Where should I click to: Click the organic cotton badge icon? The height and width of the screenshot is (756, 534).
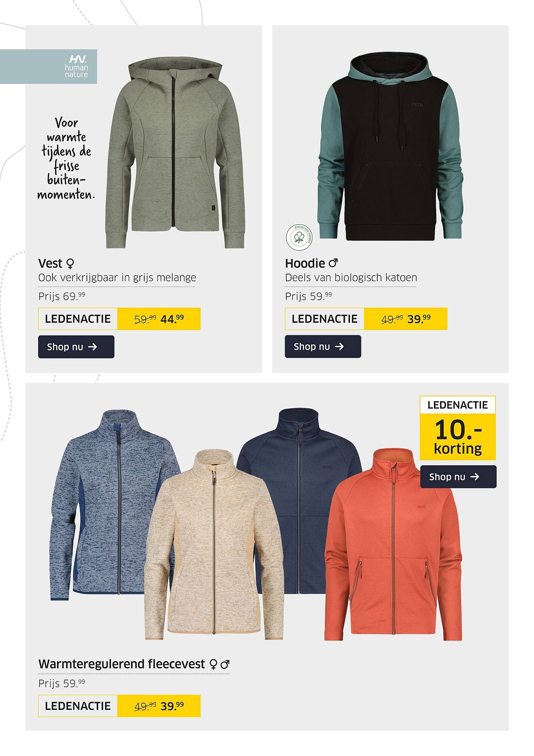tap(299, 237)
